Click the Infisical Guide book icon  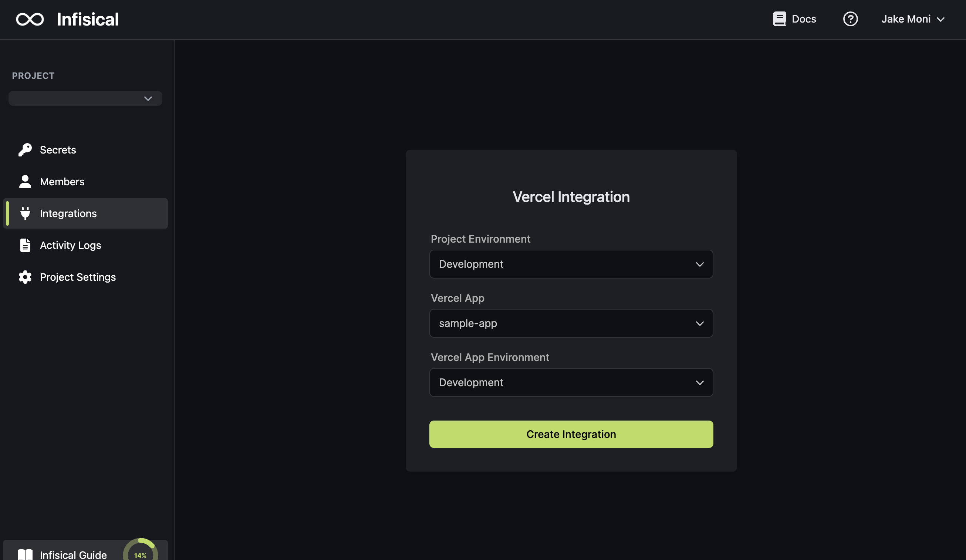(25, 554)
